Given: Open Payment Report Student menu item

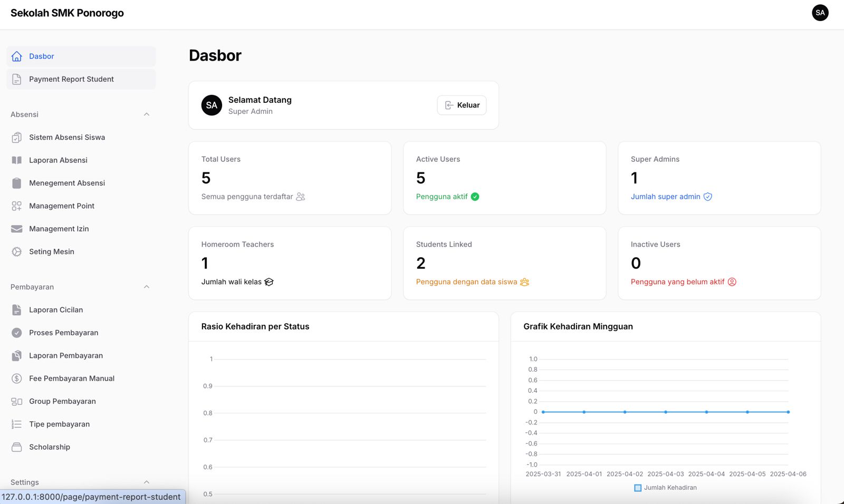Looking at the screenshot, I should (x=71, y=79).
